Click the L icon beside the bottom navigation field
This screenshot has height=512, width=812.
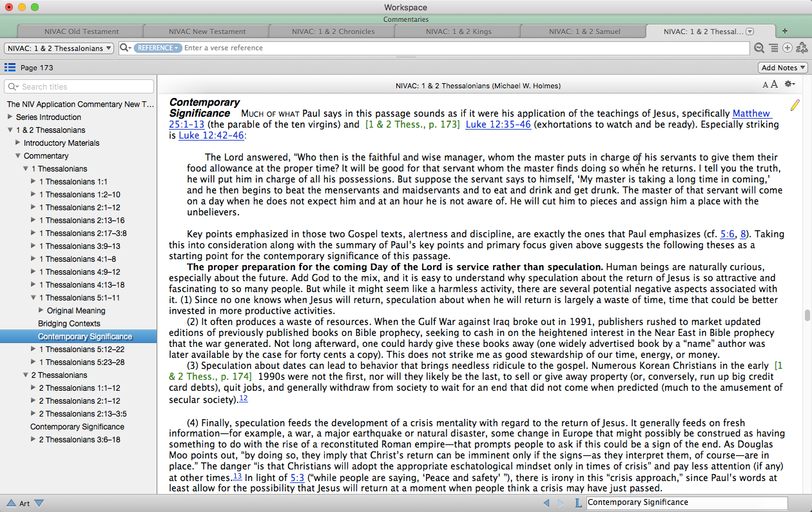point(577,502)
